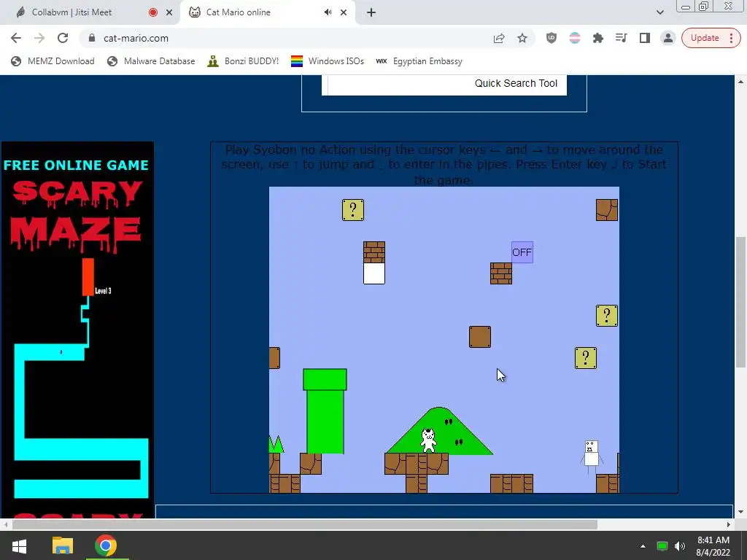This screenshot has height=560, width=747.
Task: Open the media control playlist icon
Action: click(x=622, y=38)
